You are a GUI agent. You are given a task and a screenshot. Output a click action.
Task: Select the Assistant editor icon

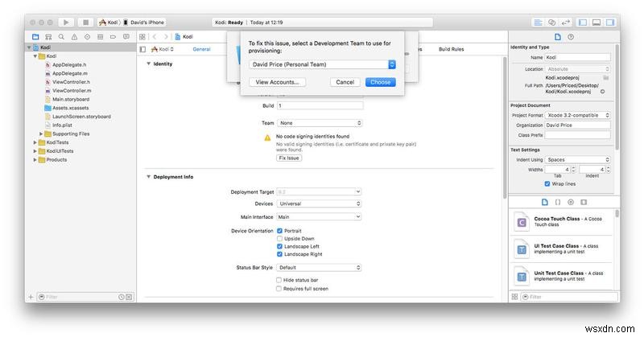pyautogui.click(x=552, y=23)
